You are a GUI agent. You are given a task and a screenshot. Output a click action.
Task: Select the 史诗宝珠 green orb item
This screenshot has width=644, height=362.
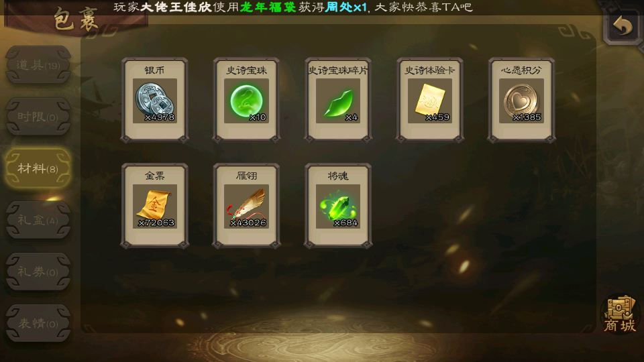(246, 100)
